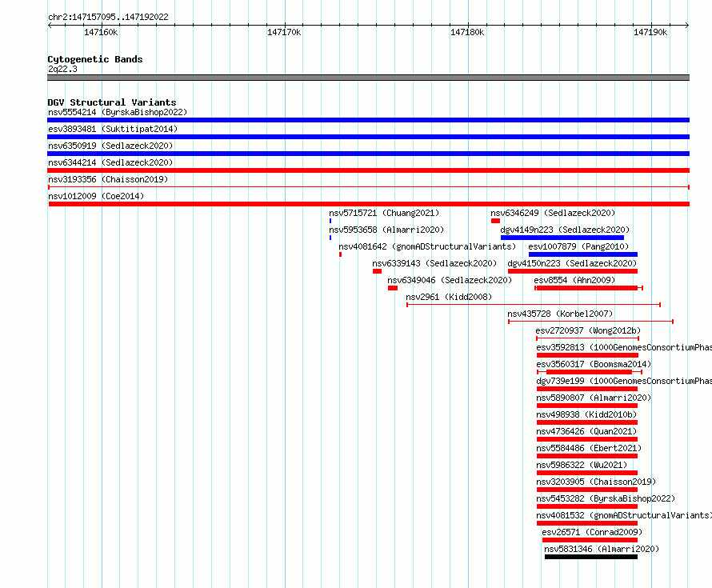Select dgv4150n223 (Sedlazeck2020) label
Image resolution: width=712 pixels, height=588 pixels.
pyautogui.click(x=572, y=263)
